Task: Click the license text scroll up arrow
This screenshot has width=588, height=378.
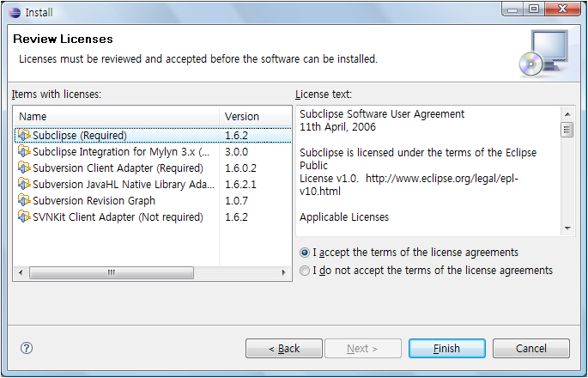Action: tap(567, 114)
